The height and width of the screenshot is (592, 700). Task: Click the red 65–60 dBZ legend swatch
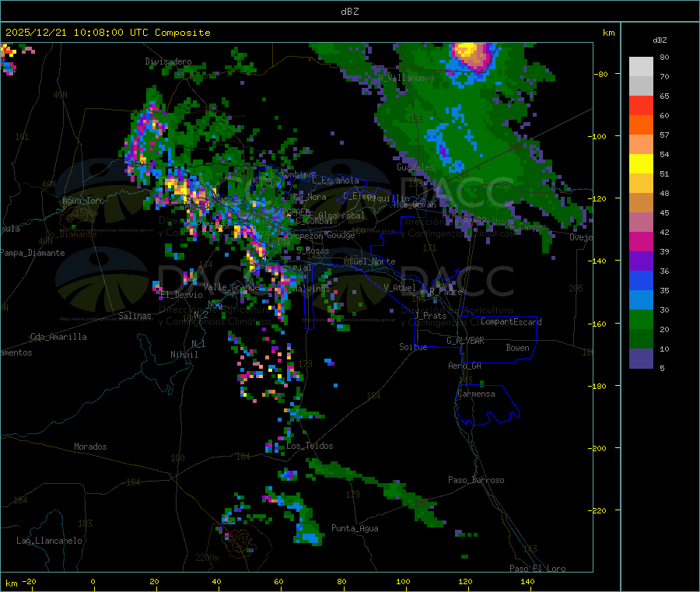pyautogui.click(x=641, y=105)
